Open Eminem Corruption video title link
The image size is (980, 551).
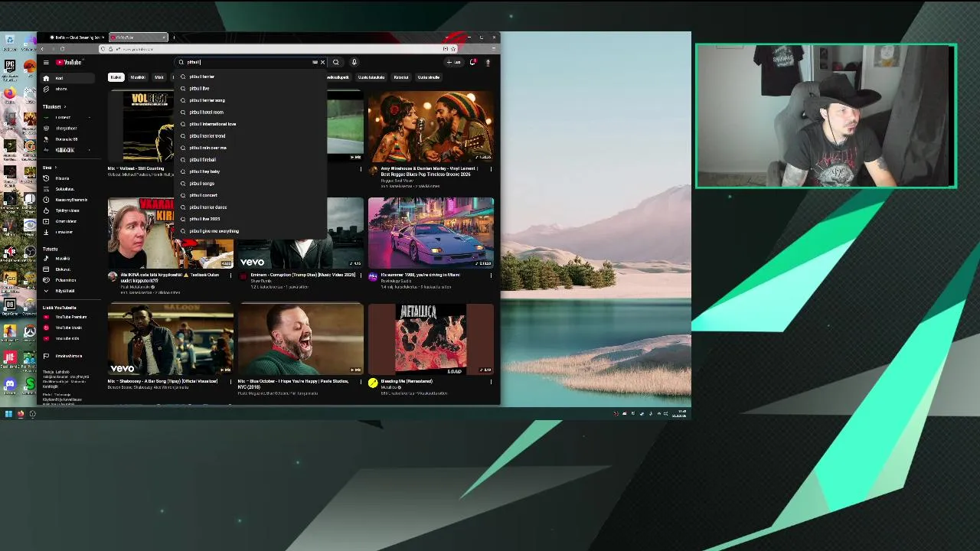(x=303, y=275)
